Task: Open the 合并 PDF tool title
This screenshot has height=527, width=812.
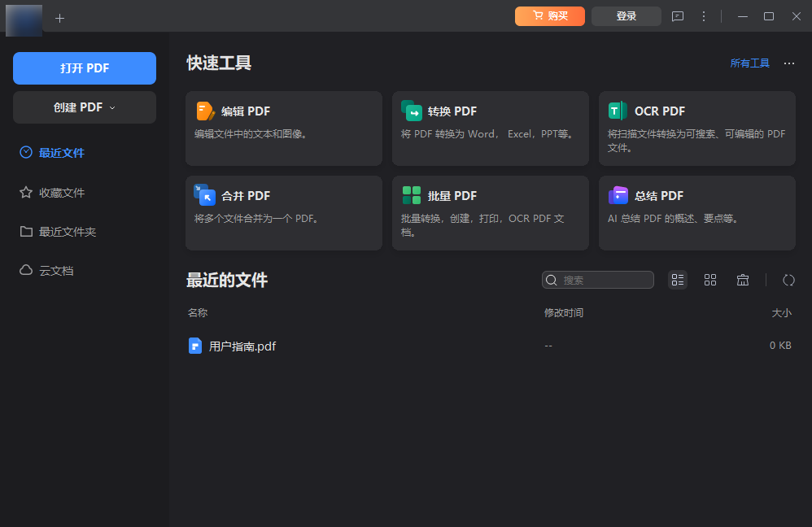Action: tap(246, 196)
